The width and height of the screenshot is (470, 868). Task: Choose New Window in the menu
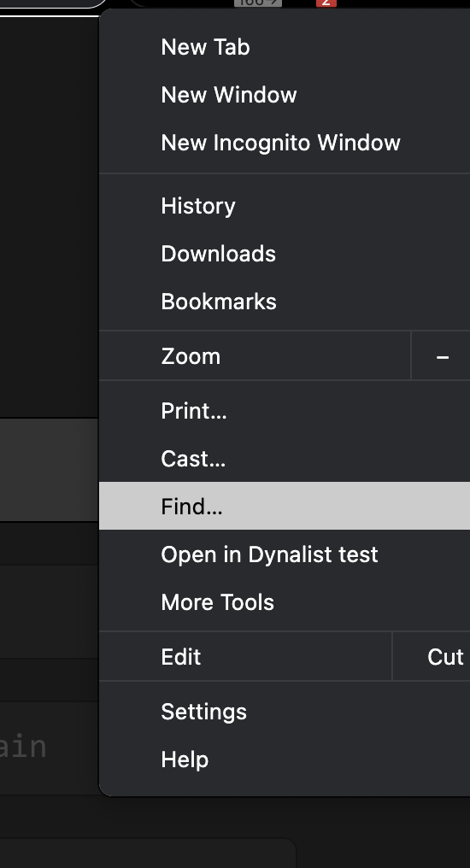285,95
